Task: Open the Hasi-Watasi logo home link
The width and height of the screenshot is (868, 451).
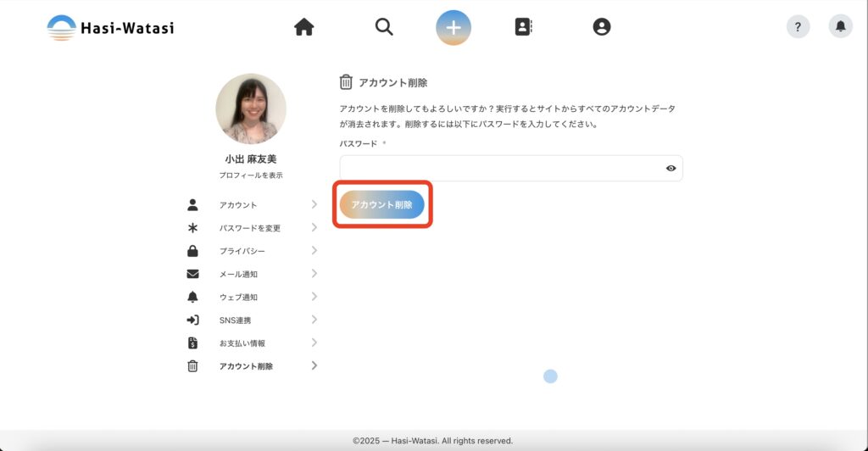Action: tap(110, 27)
